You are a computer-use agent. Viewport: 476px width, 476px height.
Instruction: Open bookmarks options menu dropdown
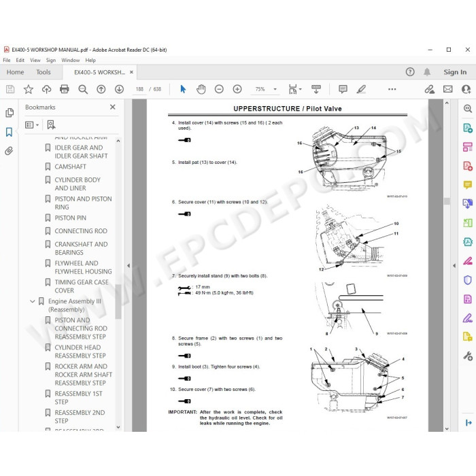pos(32,124)
